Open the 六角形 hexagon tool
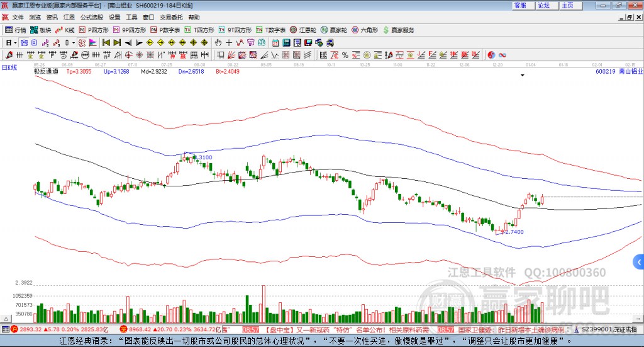 364,30
